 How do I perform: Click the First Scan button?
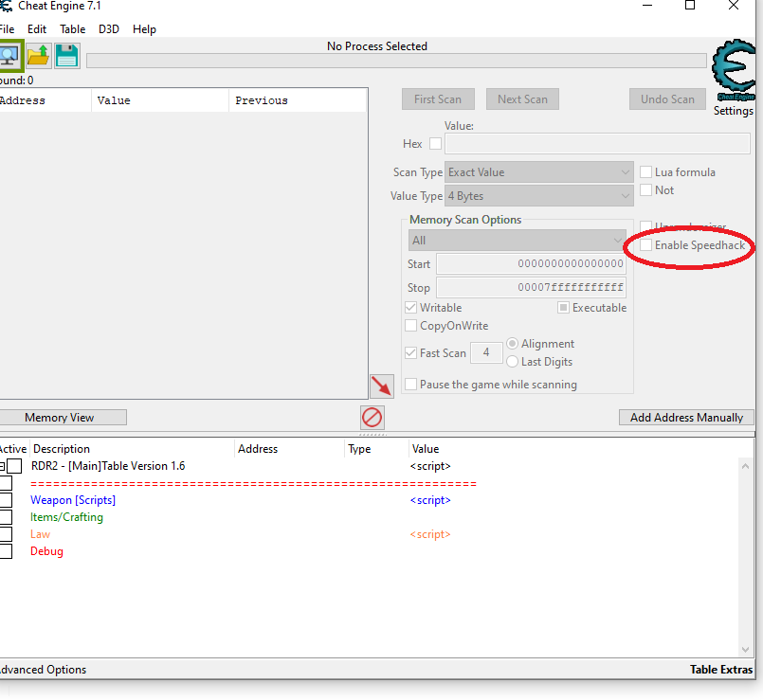tap(438, 99)
